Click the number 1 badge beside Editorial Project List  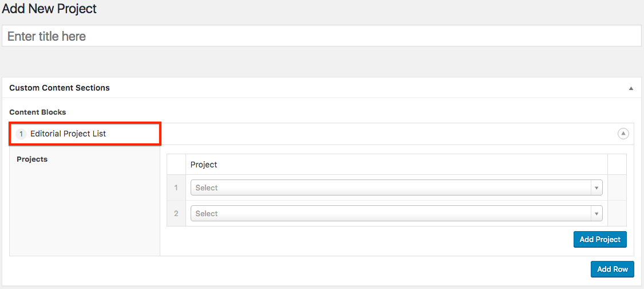[x=22, y=134]
